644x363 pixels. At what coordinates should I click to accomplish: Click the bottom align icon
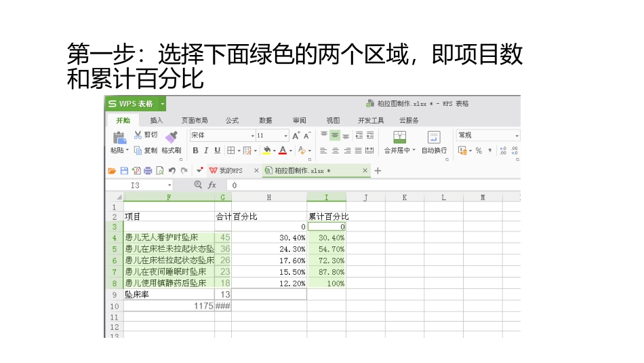point(346,135)
